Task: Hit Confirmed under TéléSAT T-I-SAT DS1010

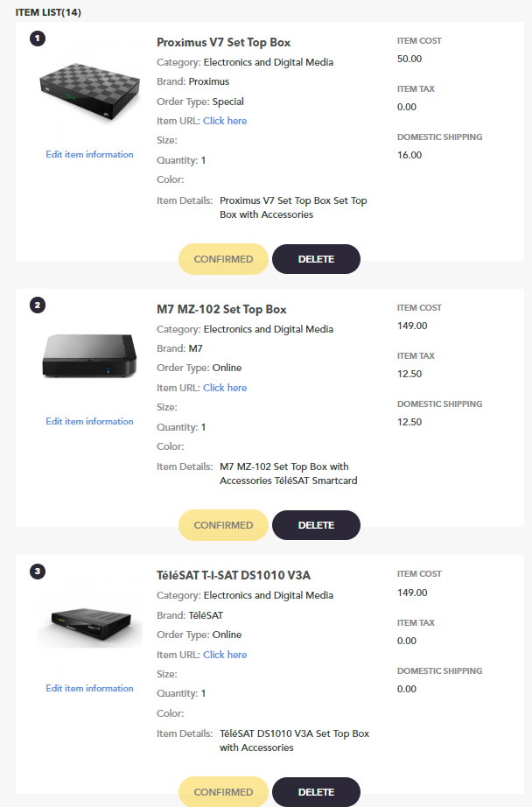Action: 223,792
